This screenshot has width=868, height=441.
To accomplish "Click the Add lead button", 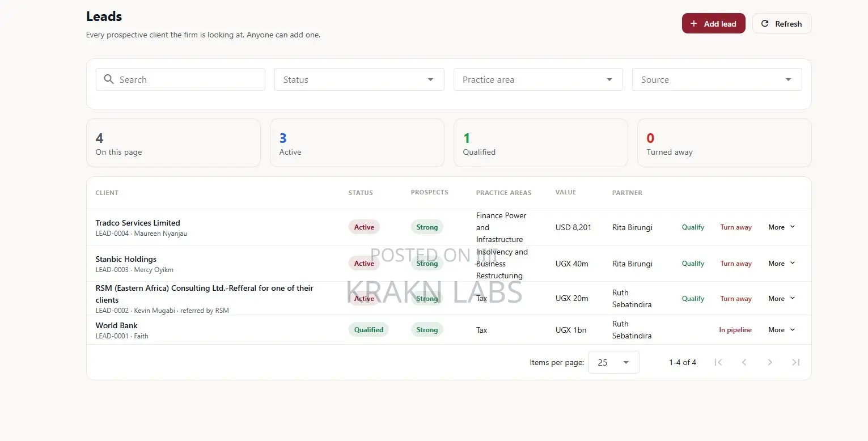I will tap(713, 23).
